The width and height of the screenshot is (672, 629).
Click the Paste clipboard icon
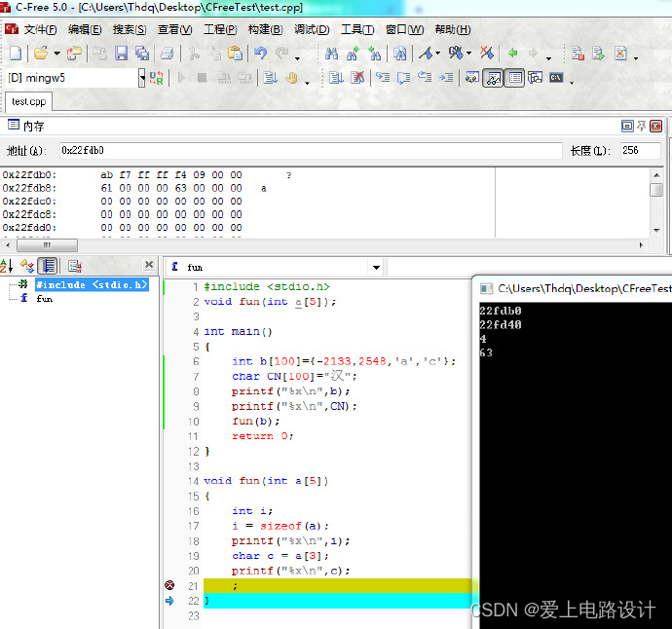[235, 54]
